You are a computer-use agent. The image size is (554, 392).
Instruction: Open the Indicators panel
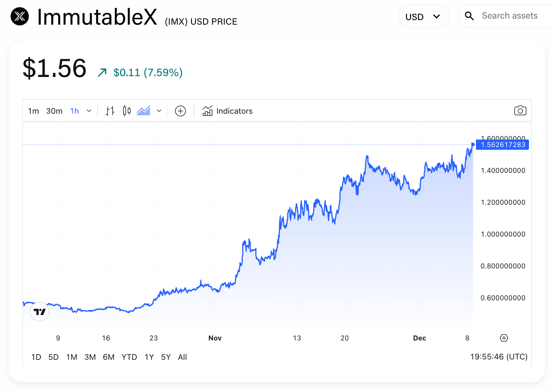point(227,111)
